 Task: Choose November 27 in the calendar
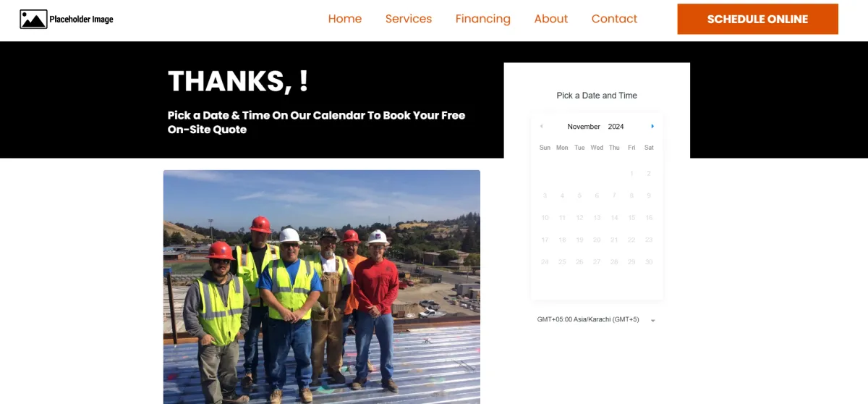point(597,262)
